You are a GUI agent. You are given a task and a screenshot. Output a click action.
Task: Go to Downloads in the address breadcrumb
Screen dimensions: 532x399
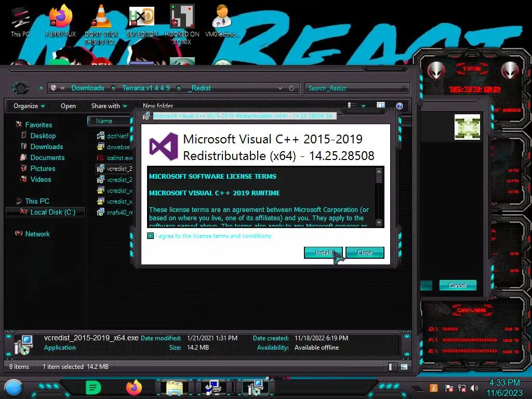coord(87,88)
